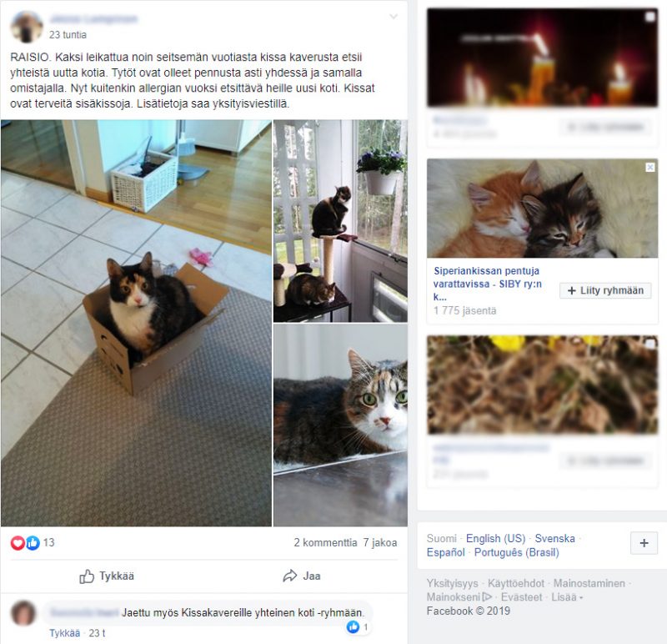Click the comment's like count icon
This screenshot has width=667, height=644.
pos(353,626)
